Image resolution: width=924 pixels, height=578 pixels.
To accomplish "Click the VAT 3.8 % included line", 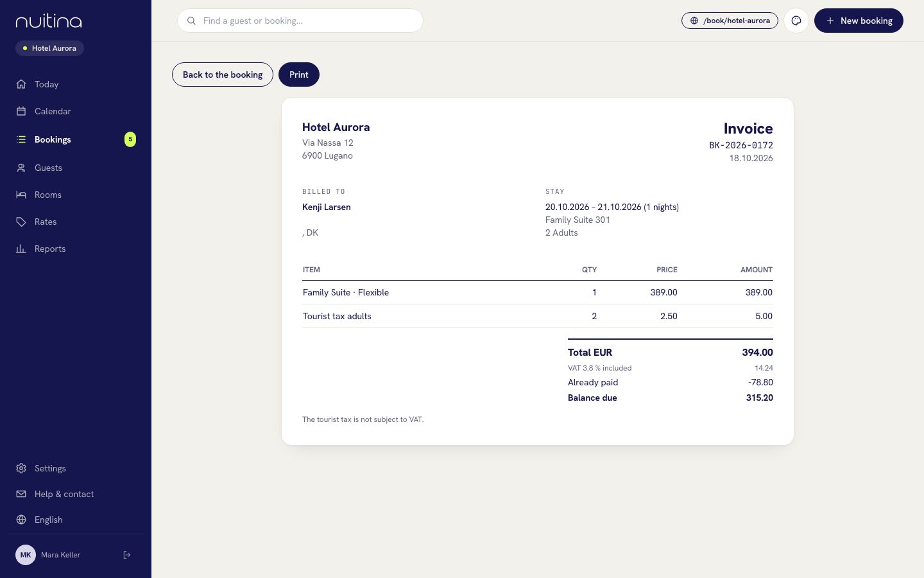I will pos(670,368).
